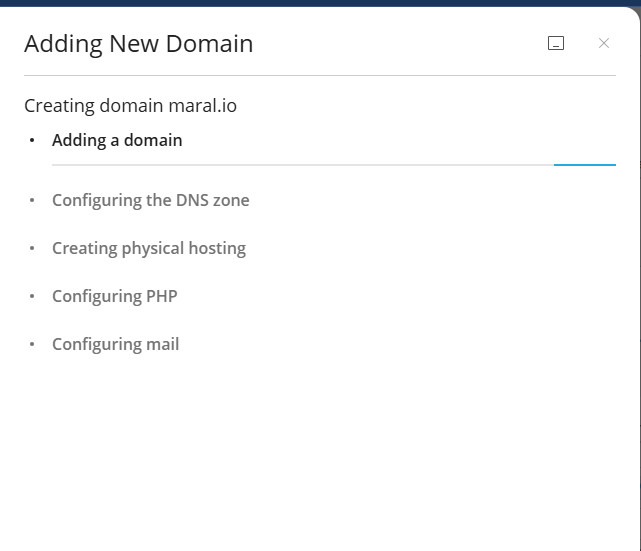Click the dark blue bar above the dialog

(x=320, y=3)
